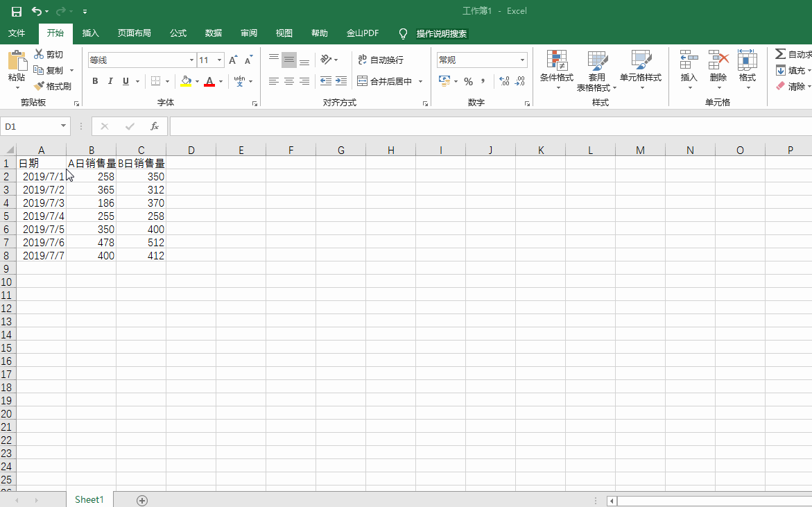Open the 公式 (Formulas) ribbon tab

pyautogui.click(x=178, y=33)
